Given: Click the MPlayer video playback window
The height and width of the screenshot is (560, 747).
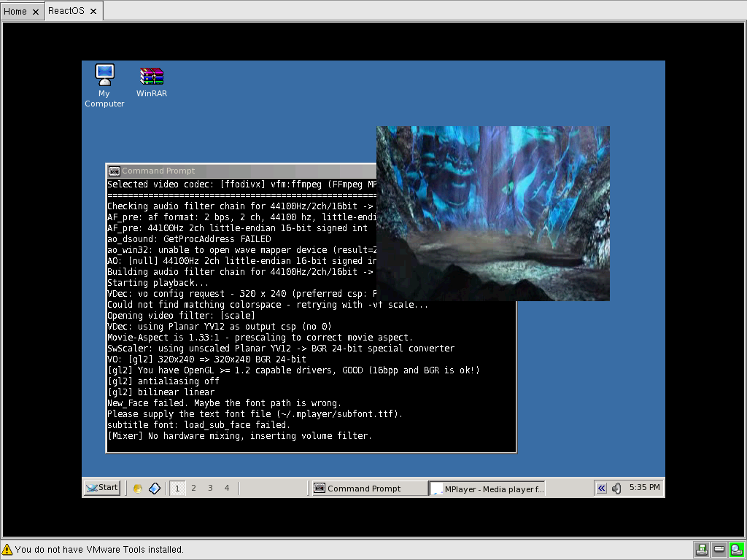Looking at the screenshot, I should pyautogui.click(x=492, y=213).
